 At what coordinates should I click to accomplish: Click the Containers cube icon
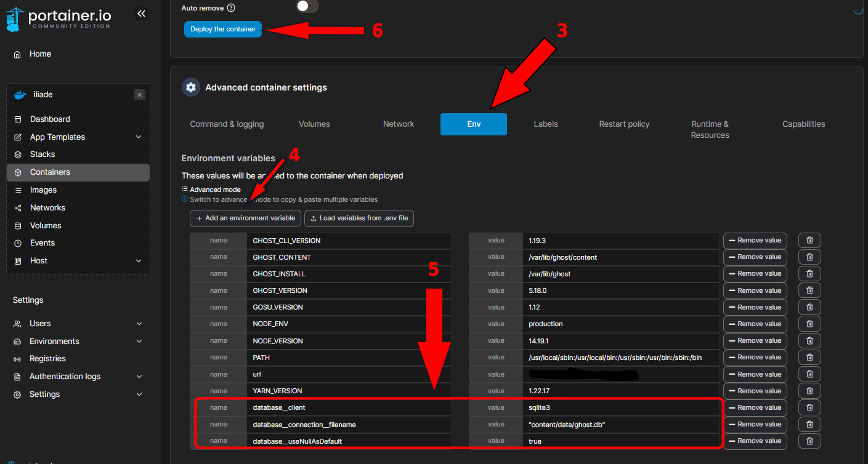click(x=18, y=172)
